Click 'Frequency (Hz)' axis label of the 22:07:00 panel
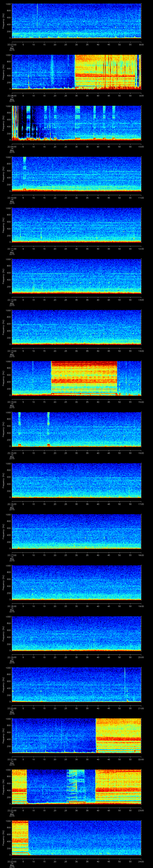The width and height of the screenshot is (153, 868). [x=3, y=21]
